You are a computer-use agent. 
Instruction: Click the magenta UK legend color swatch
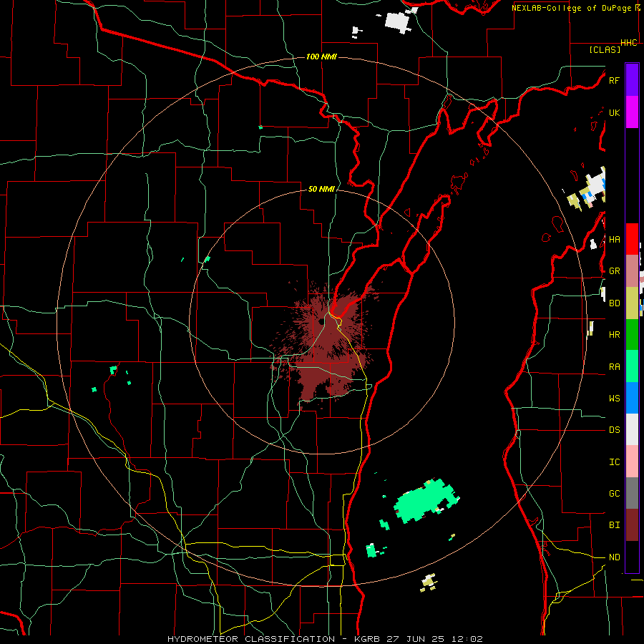632,112
